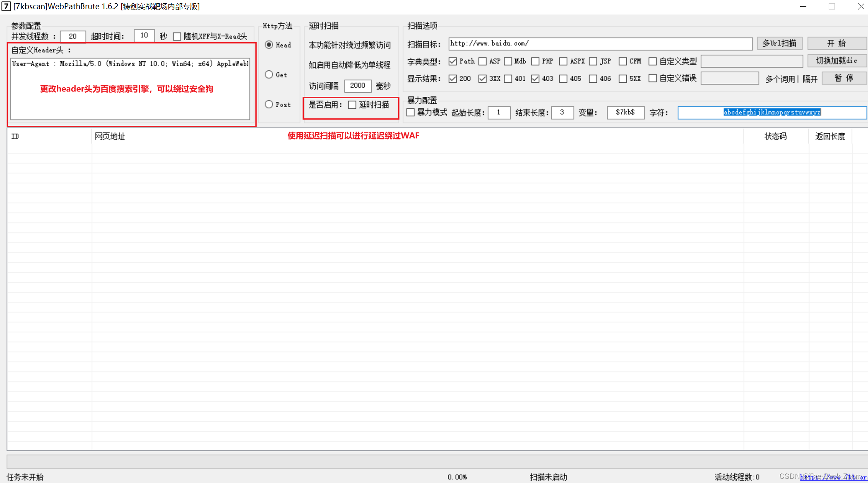Minimize the WebPathBrute window
The height and width of the screenshot is (483, 868).
803,7
